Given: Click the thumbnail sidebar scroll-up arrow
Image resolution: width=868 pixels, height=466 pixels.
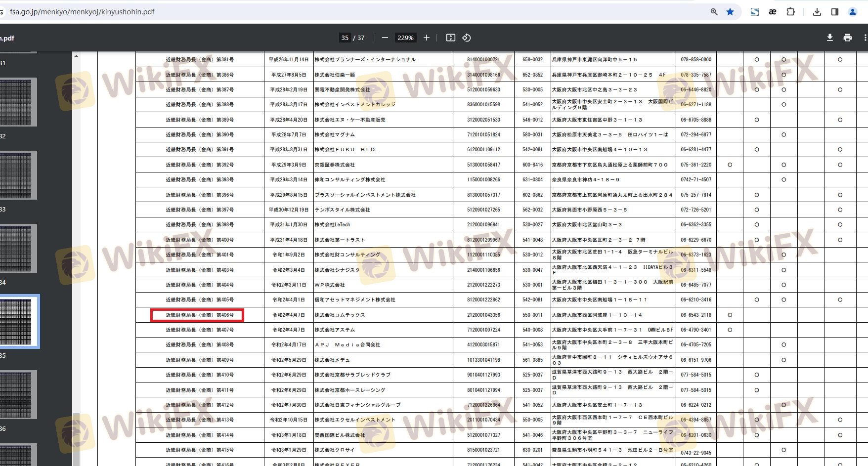Looking at the screenshot, I should click(76, 56).
